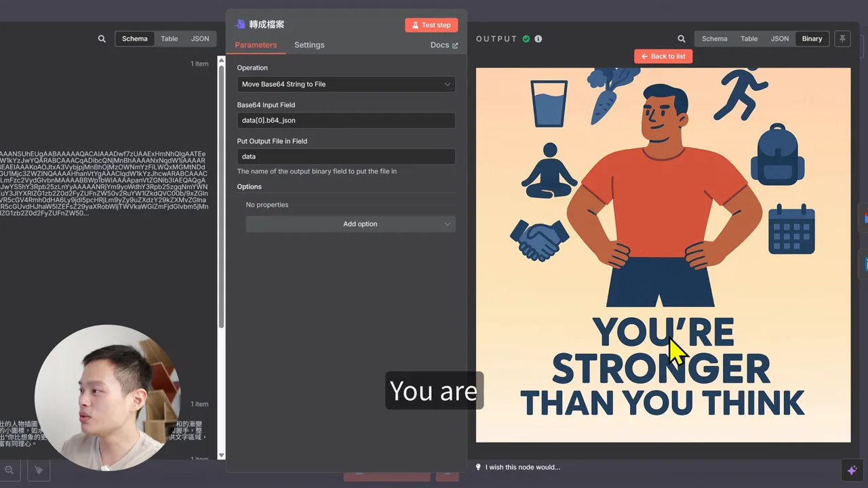Click the lightbulb feedback icon
The width and height of the screenshot is (868, 488).
478,467
